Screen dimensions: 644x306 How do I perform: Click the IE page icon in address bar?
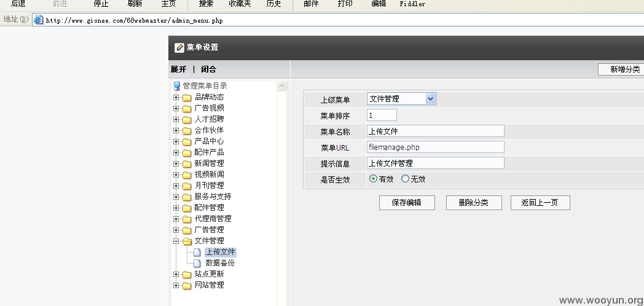(x=39, y=20)
